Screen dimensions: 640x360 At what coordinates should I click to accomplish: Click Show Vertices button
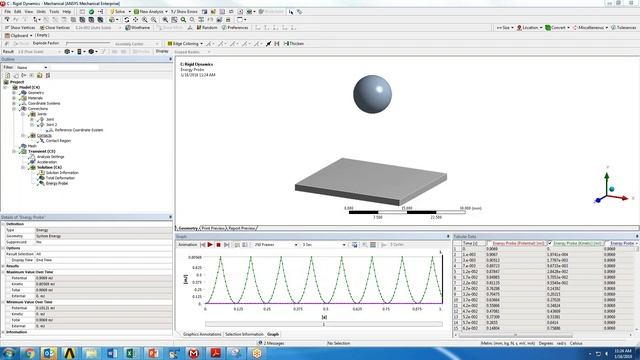(x=20, y=28)
